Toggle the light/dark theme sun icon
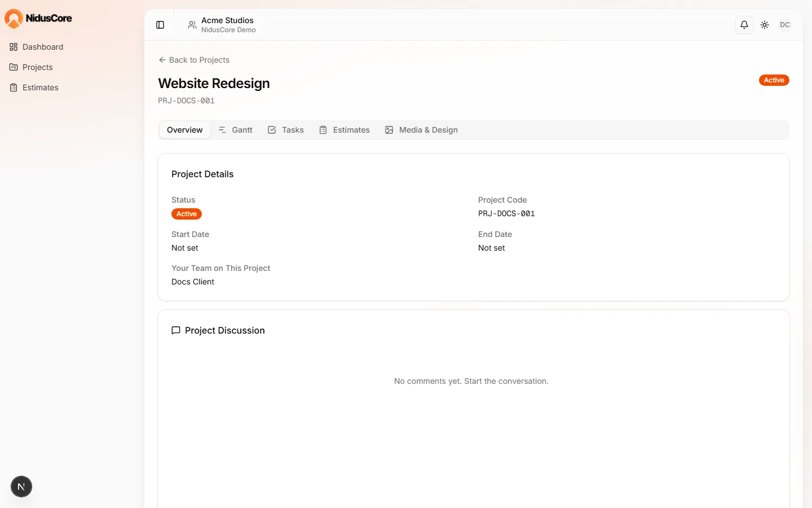 click(x=765, y=25)
